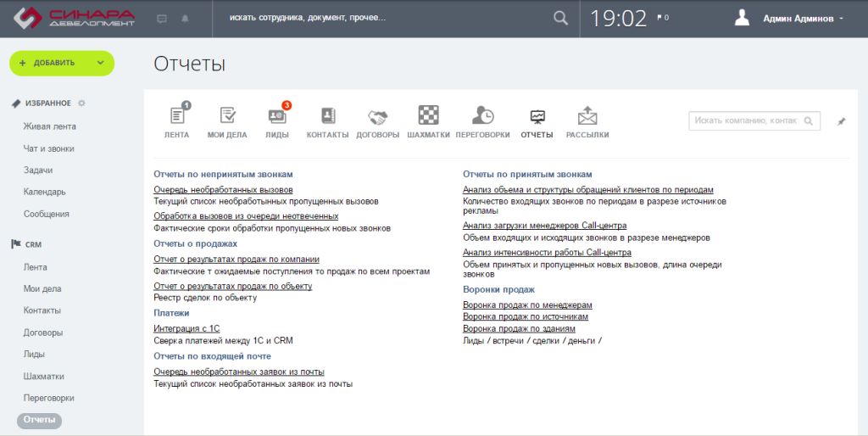The image size is (868, 436).
Task: Open the Лиды icon with red badge
Action: tap(277, 115)
